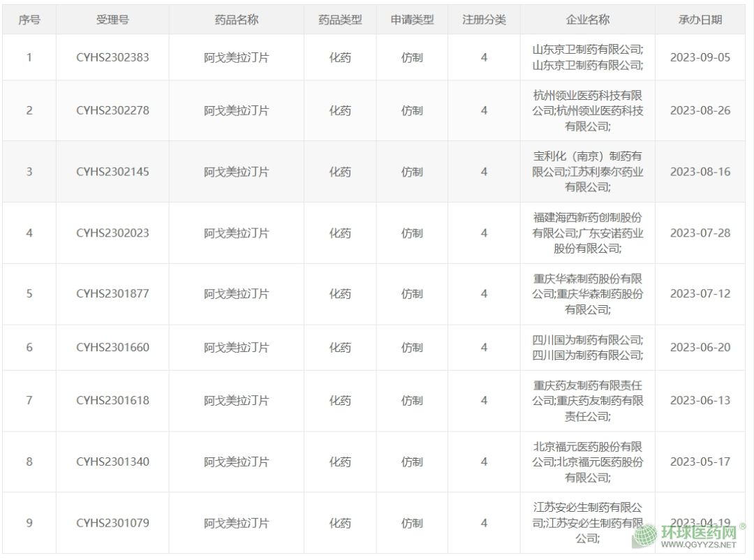The height and width of the screenshot is (560, 754).
Task: Select the 药品名称 column header
Action: point(236,20)
